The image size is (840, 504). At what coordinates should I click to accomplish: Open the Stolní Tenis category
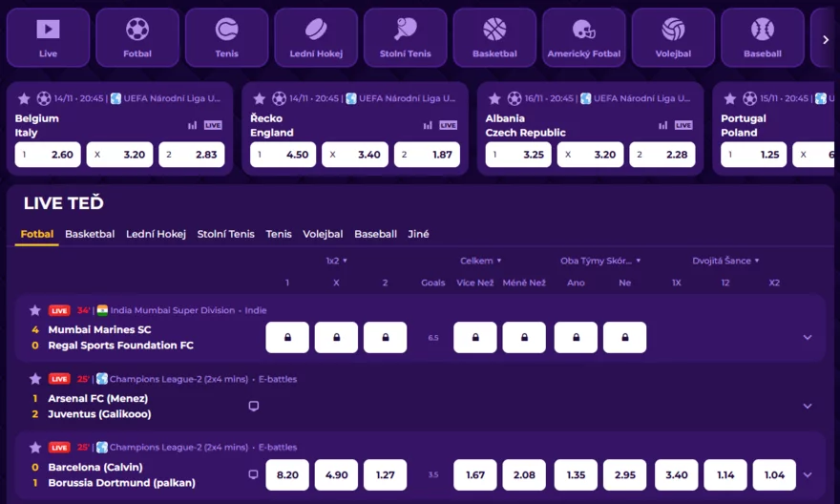tap(405, 38)
